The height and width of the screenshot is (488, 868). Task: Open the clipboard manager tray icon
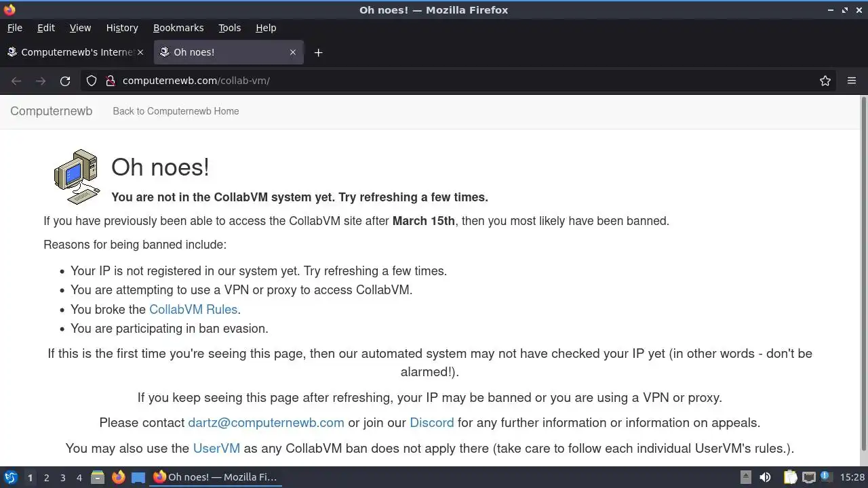coord(790,477)
